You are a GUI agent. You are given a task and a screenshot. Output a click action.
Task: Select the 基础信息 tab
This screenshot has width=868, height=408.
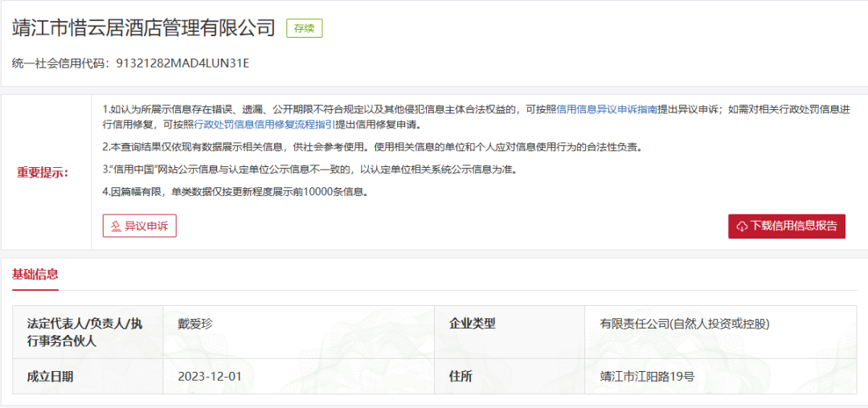(x=35, y=274)
